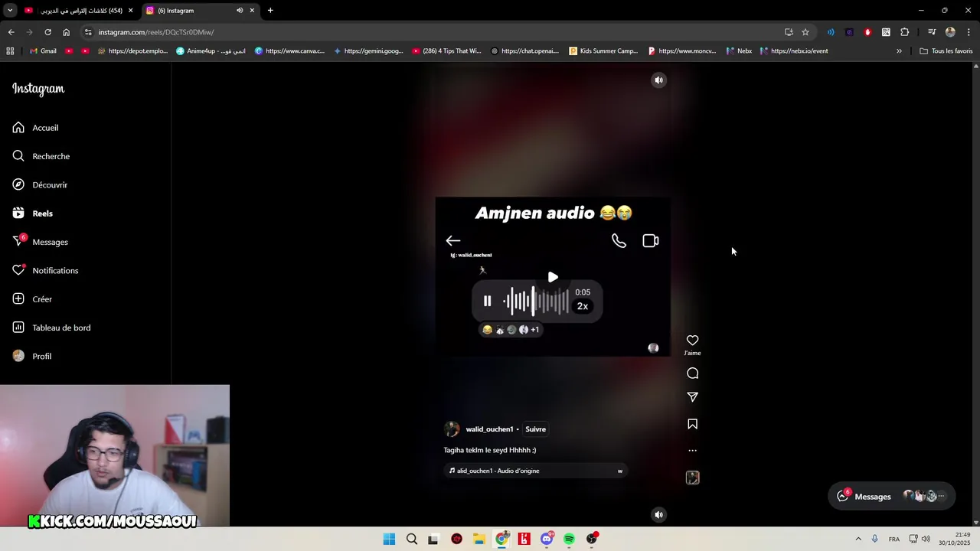Open OBS Studio from taskbar
Viewport: 980px width, 551px height.
tap(591, 540)
